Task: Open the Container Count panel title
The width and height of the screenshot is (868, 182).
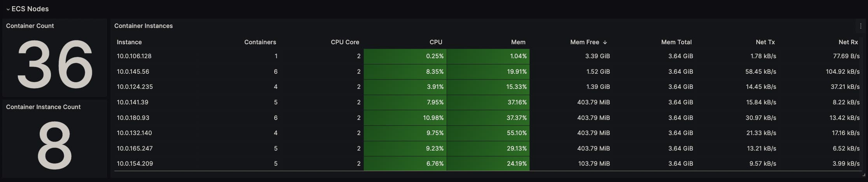Action: (x=30, y=26)
